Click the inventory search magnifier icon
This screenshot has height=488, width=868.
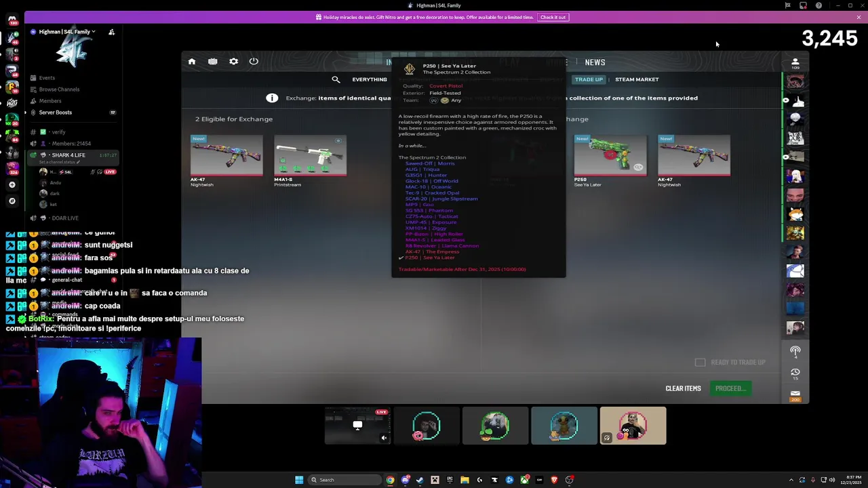click(x=336, y=79)
